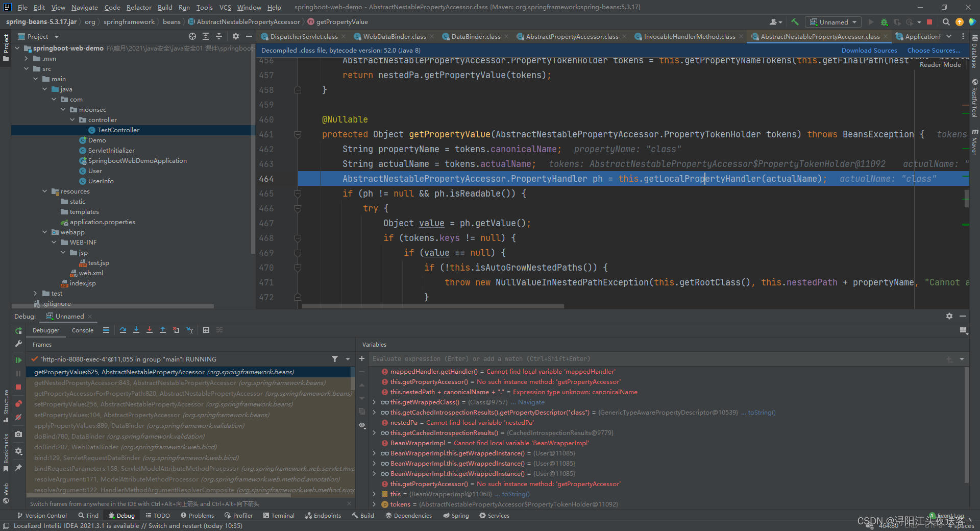Click the add watch plus icon
980x531 pixels.
[362, 358]
